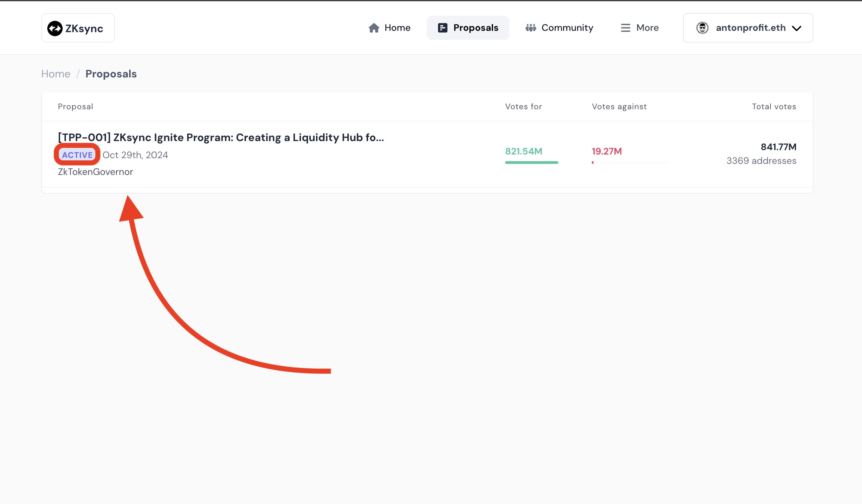The image size is (862, 504).
Task: Click the More hamburger menu icon
Action: pyautogui.click(x=626, y=28)
